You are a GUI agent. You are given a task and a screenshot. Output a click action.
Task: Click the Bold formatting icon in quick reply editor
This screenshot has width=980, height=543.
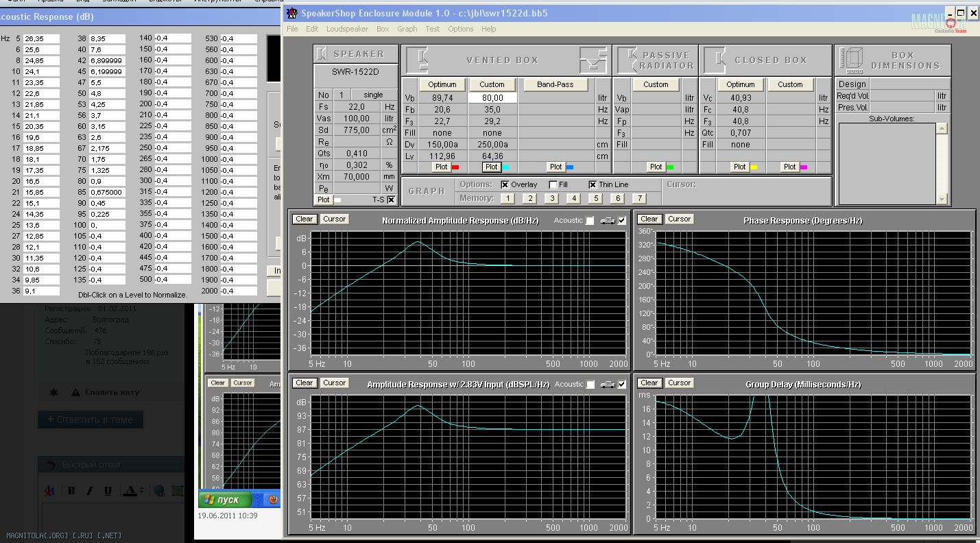(x=71, y=491)
